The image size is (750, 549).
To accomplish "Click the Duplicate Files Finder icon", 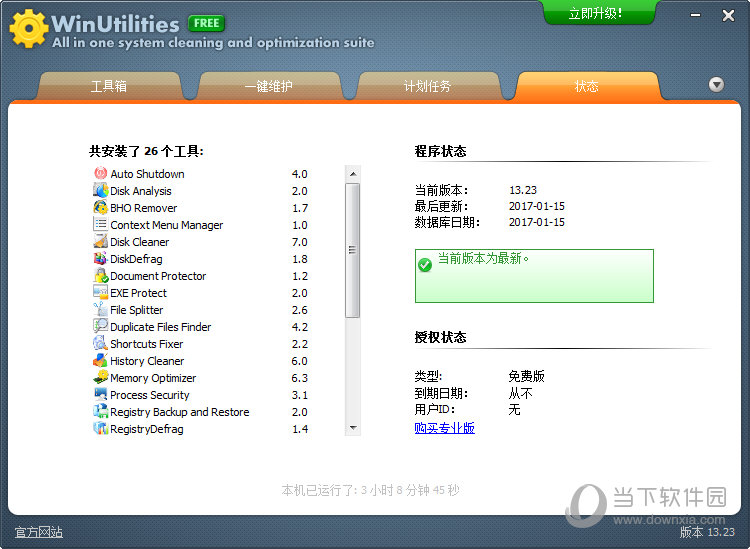I will click(x=100, y=327).
